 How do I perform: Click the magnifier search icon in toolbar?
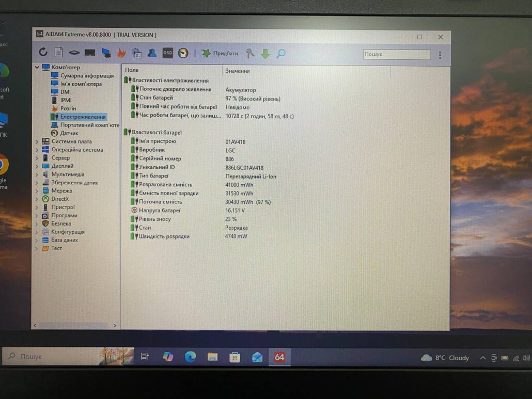280,53
